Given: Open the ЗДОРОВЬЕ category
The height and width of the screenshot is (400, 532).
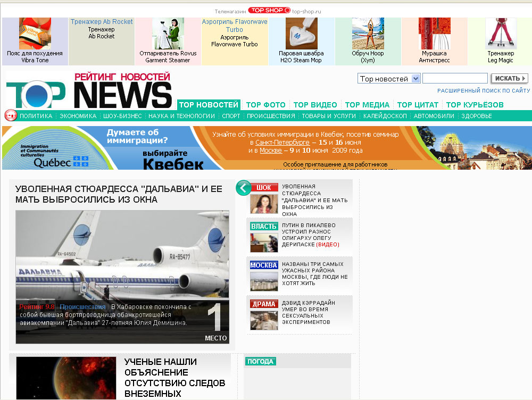Looking at the screenshot, I should (x=476, y=116).
